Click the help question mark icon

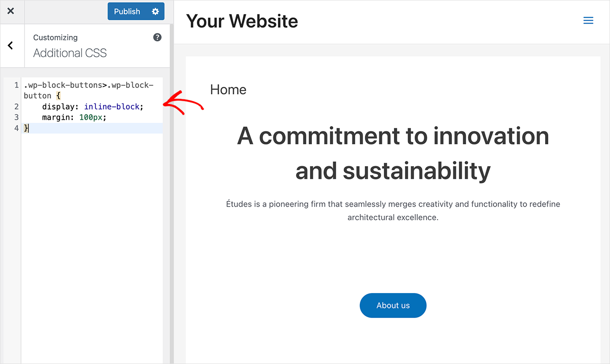tap(157, 37)
